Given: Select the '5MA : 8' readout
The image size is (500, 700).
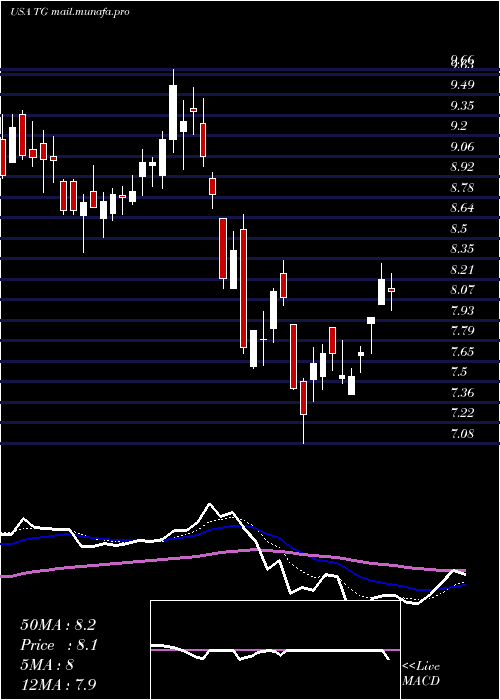Looking at the screenshot, I should coord(47,665).
